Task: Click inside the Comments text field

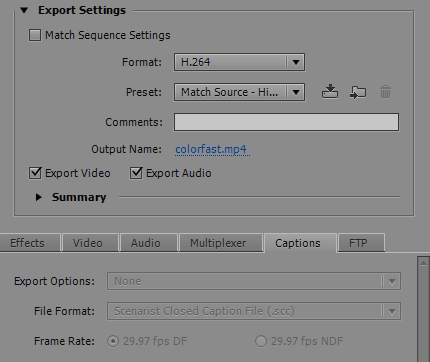Action: [286, 122]
